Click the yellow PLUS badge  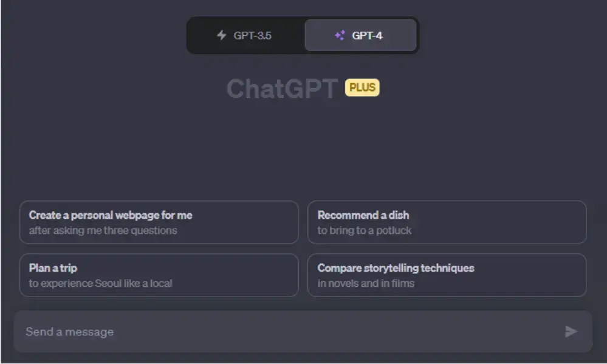(362, 88)
